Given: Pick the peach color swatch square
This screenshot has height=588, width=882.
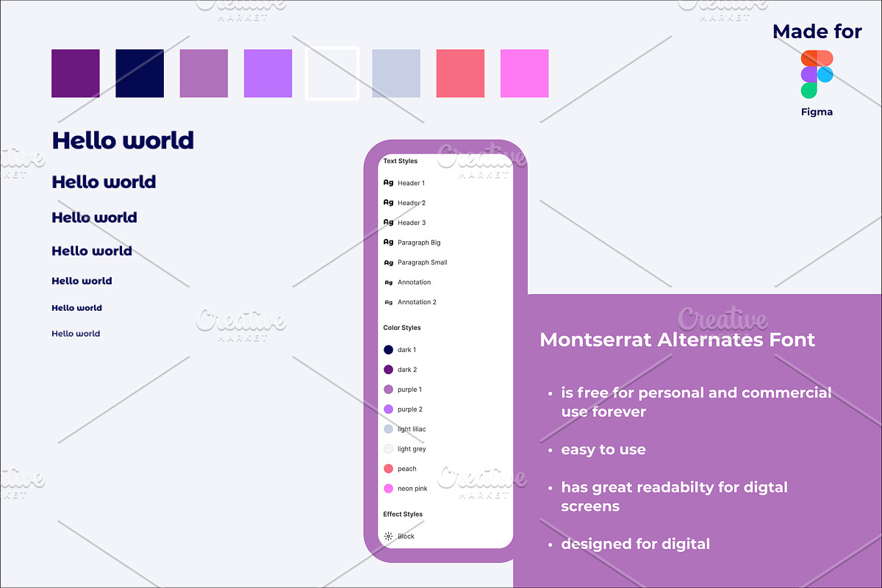Looking at the screenshot, I should (x=460, y=73).
